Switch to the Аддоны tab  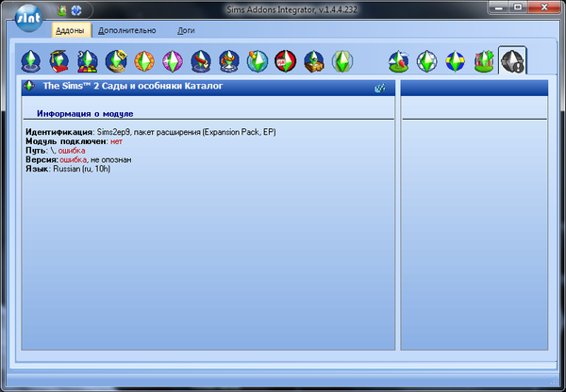pos(70,31)
